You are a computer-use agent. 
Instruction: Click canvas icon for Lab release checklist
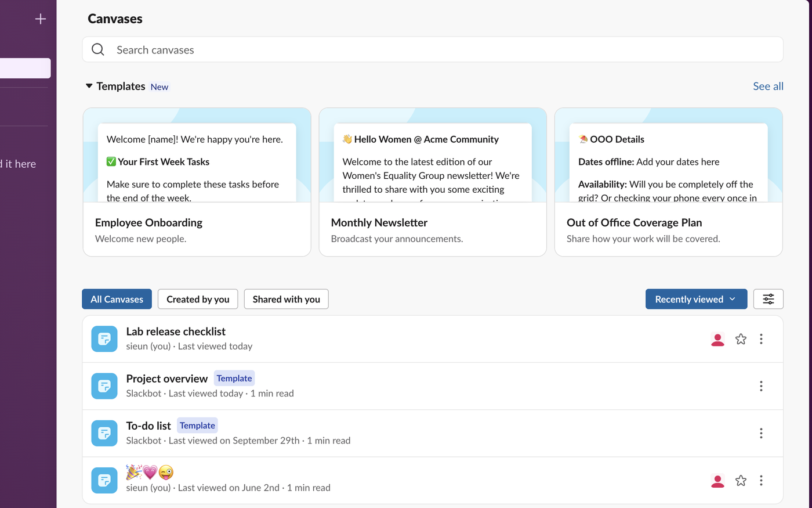click(x=104, y=339)
